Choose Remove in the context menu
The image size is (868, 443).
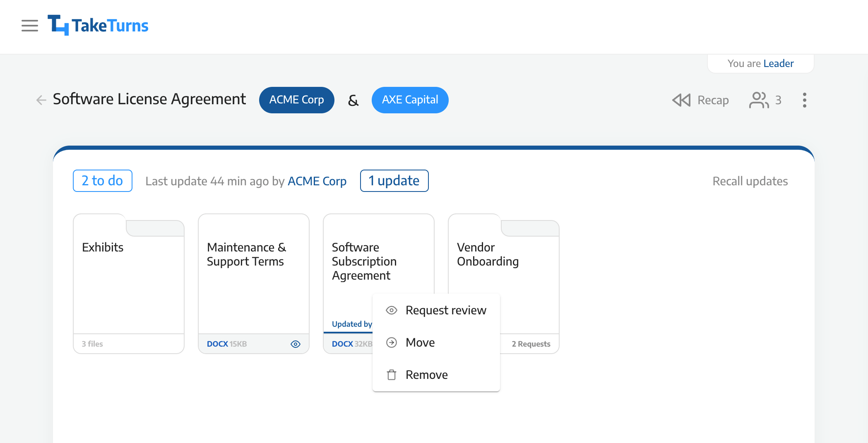pyautogui.click(x=436, y=375)
